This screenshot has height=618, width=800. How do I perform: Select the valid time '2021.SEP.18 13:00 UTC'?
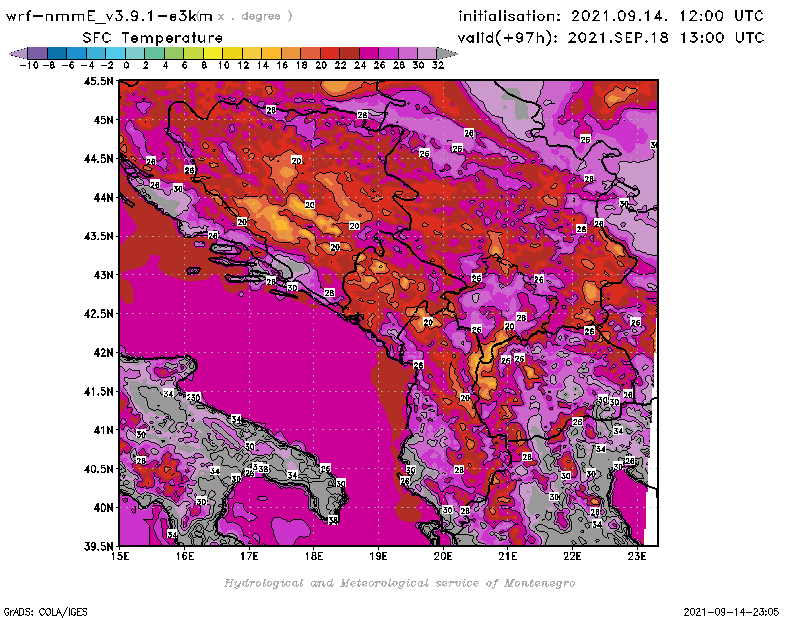click(x=666, y=38)
